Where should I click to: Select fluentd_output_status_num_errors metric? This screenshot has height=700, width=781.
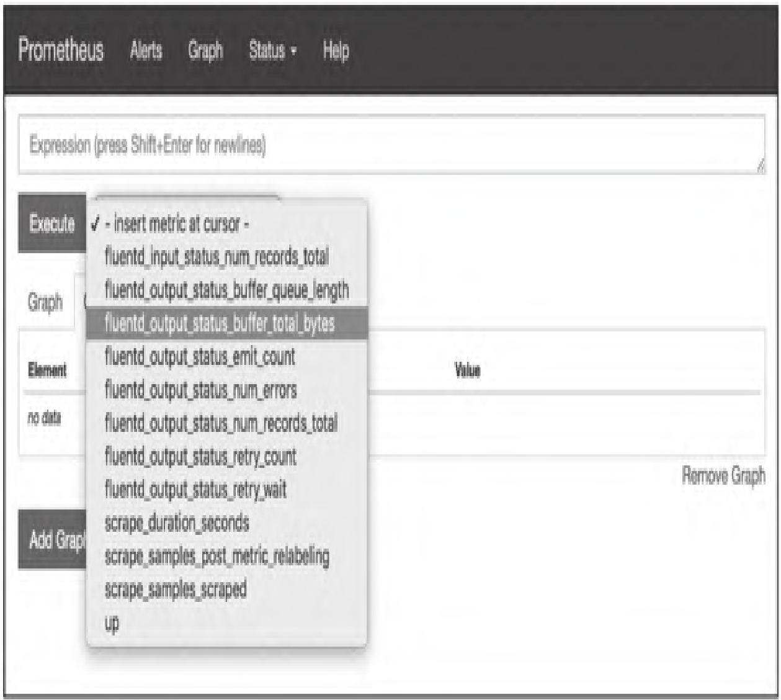click(200, 390)
